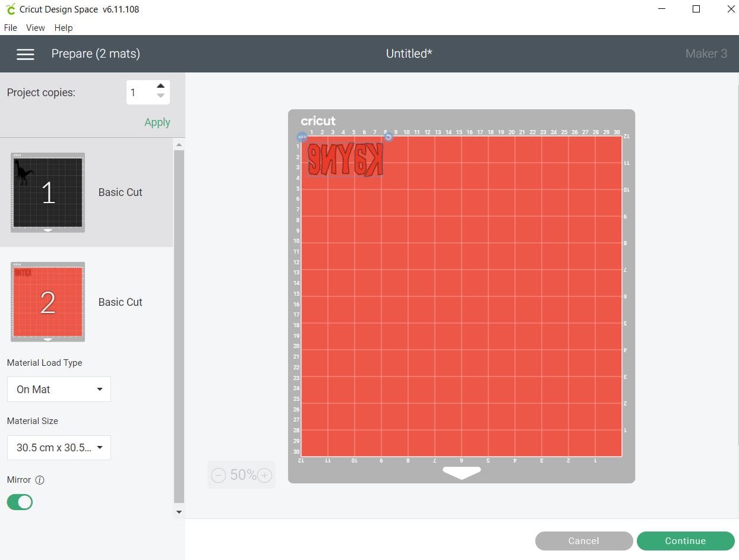Select mat 2 red thumbnail
Image resolution: width=739 pixels, height=560 pixels.
[48, 302]
